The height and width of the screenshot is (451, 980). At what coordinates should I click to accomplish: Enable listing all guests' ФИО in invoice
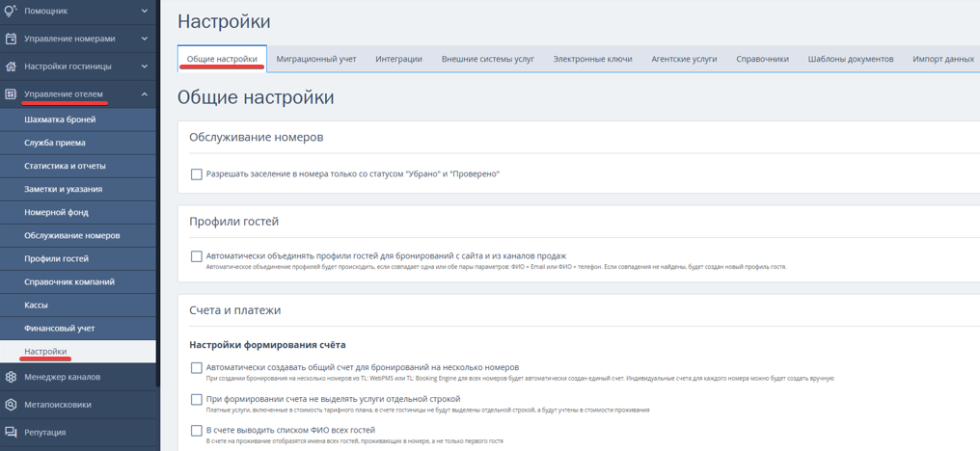pyautogui.click(x=196, y=431)
